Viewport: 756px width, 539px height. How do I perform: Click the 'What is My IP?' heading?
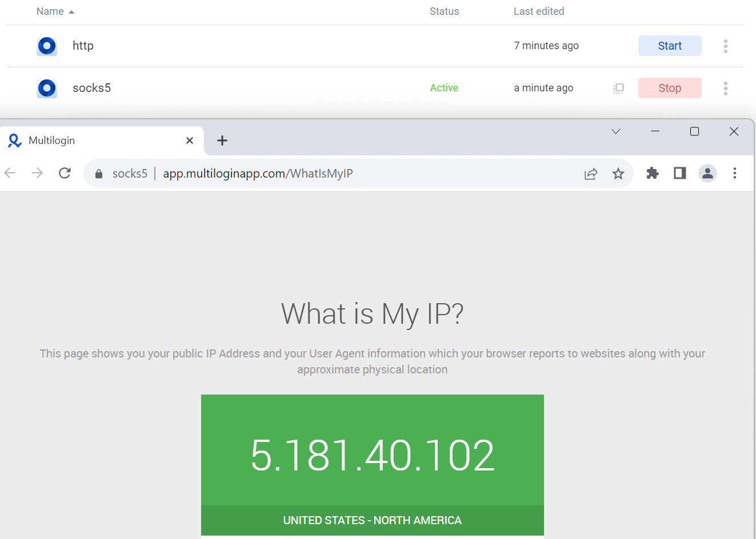(x=373, y=314)
